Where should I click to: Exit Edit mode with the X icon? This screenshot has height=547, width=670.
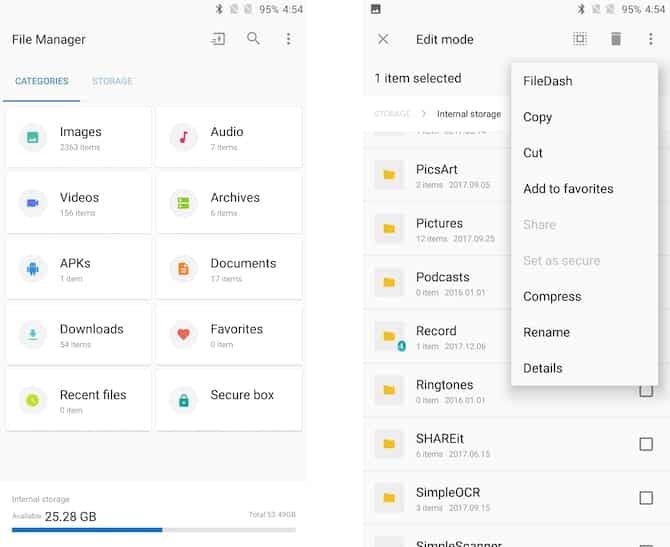click(x=383, y=39)
